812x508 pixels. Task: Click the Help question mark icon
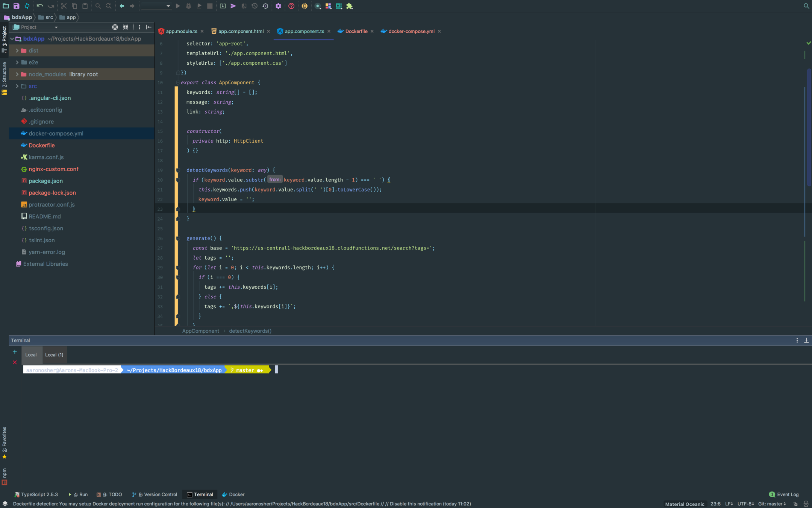291,6
